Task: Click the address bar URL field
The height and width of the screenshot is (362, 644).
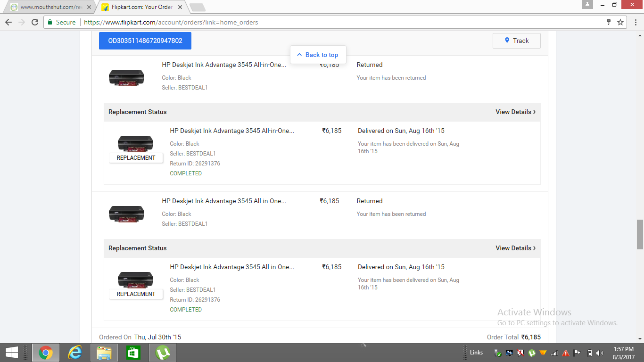Action: click(x=330, y=22)
